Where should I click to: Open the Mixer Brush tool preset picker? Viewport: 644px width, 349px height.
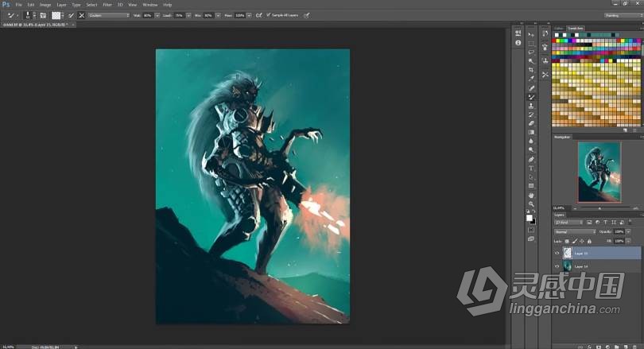(x=12, y=15)
